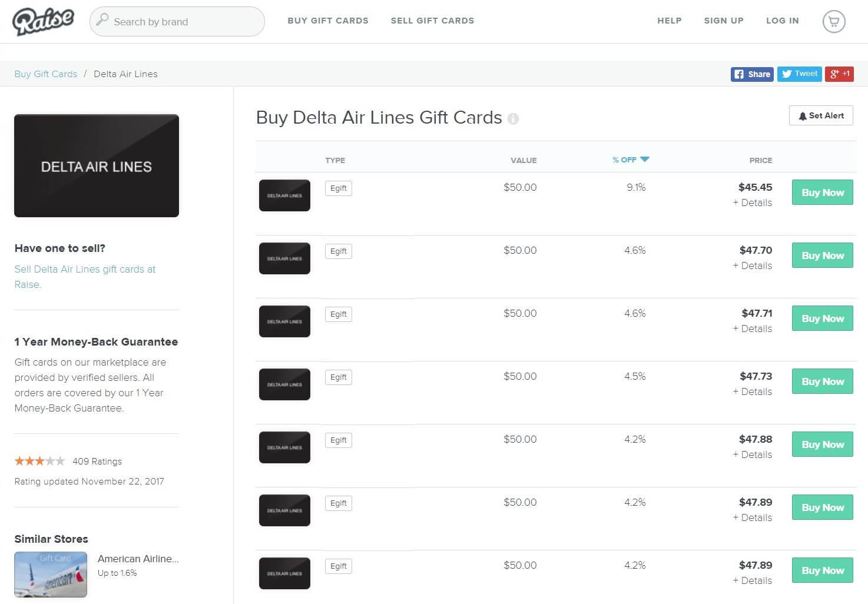The width and height of the screenshot is (868, 604).
Task: Click the Raise logo
Action: click(x=43, y=22)
